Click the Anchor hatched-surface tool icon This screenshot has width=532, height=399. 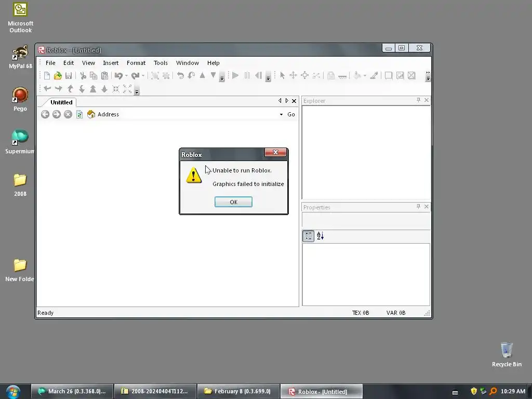pyautogui.click(x=342, y=76)
